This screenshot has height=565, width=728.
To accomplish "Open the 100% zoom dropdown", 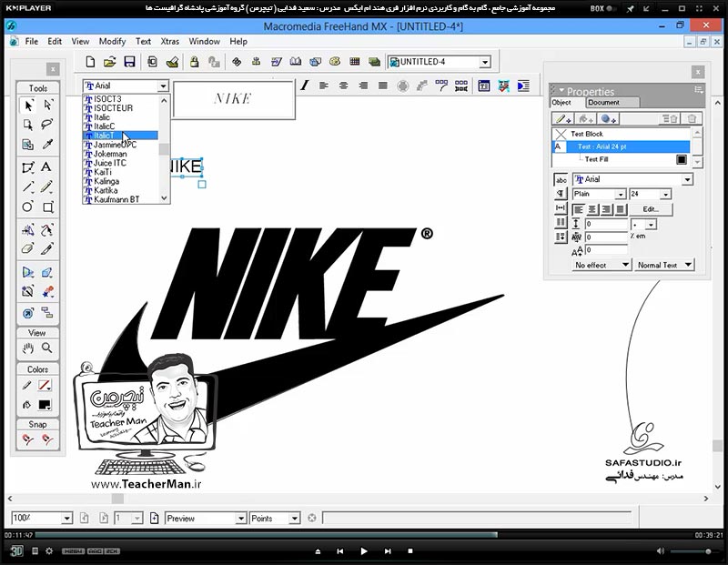I will pos(66,518).
